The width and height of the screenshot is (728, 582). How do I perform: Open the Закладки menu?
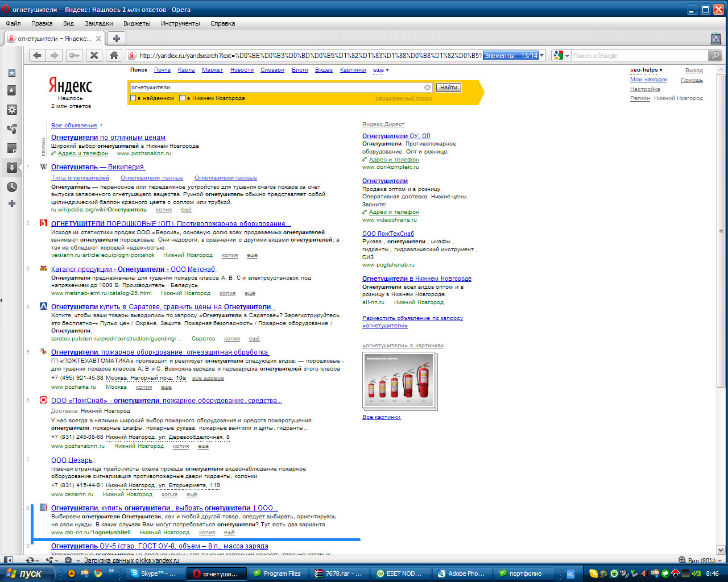click(x=99, y=23)
